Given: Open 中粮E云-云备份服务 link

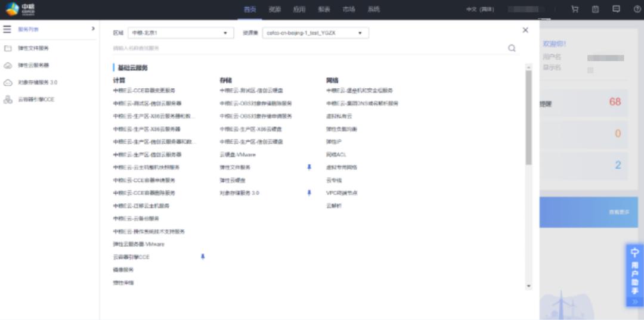Looking at the screenshot, I should pos(136,219).
